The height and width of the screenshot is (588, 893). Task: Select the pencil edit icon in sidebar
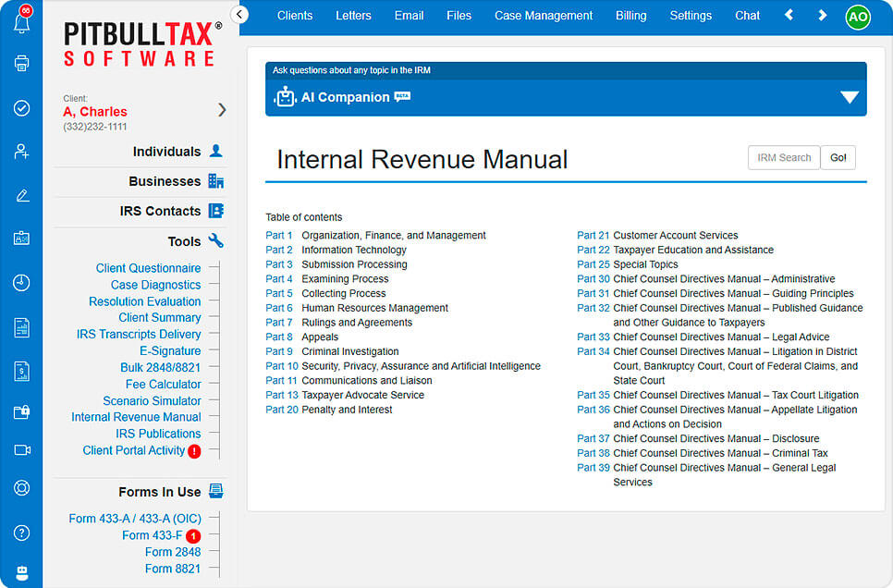21,195
